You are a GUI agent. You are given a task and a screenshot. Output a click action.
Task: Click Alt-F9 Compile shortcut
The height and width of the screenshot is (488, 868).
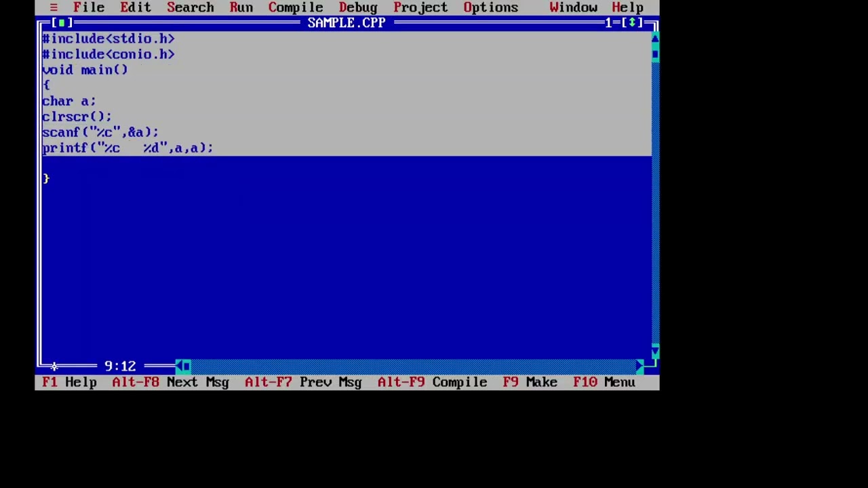[433, 382]
